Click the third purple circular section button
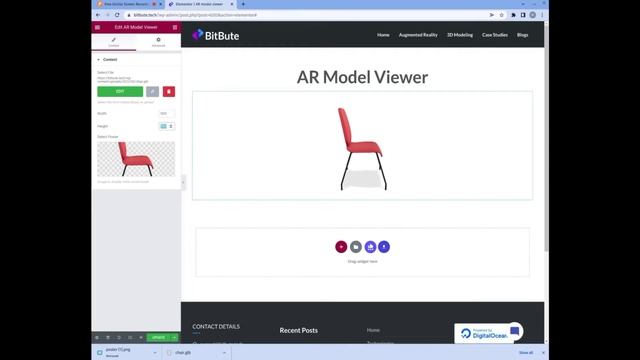The image size is (640, 360). click(x=370, y=247)
